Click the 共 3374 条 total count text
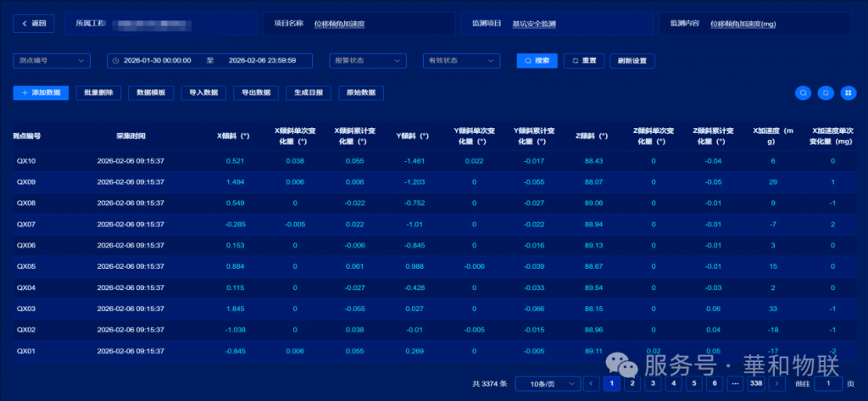Image resolution: width=868 pixels, height=401 pixels. pyautogui.click(x=489, y=383)
